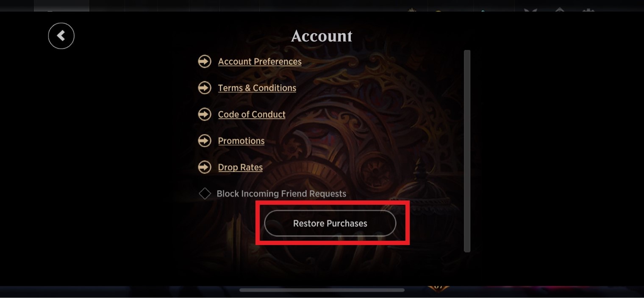The image size is (644, 298).
Task: Open the Terms & Conditions page
Action: tap(257, 88)
